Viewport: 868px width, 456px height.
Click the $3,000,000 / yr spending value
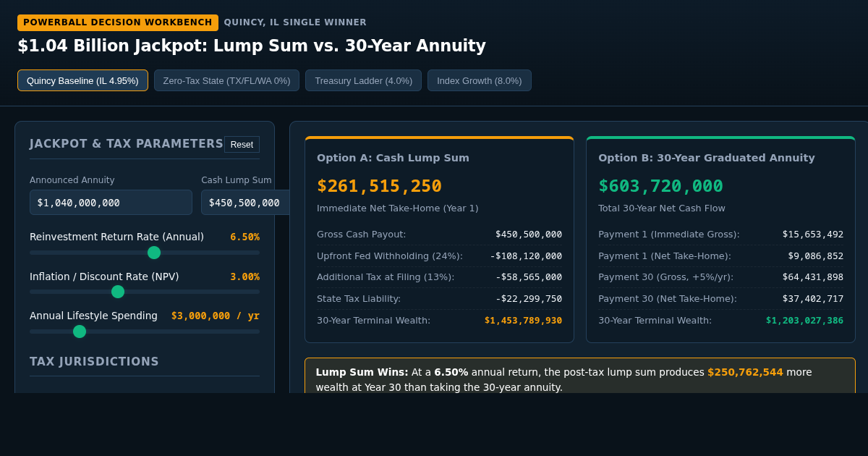(216, 316)
